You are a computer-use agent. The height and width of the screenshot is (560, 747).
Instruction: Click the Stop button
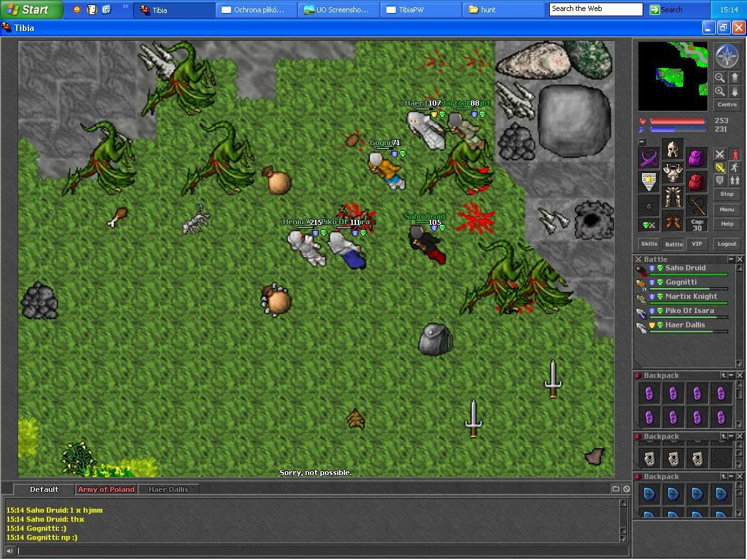click(x=727, y=194)
